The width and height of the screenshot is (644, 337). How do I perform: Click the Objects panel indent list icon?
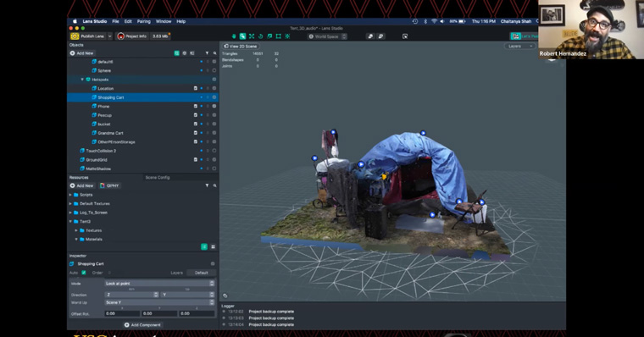click(192, 53)
